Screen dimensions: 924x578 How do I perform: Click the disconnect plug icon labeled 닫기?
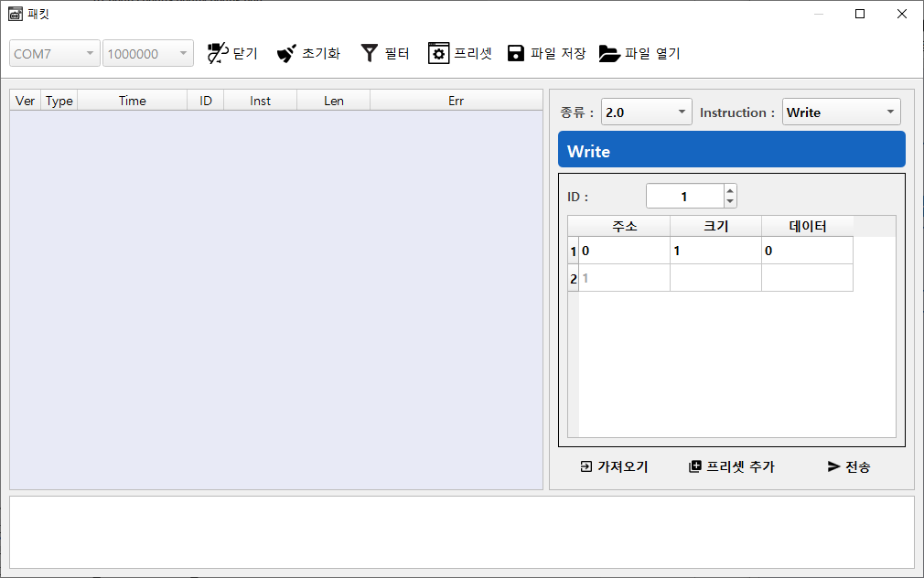pos(217,54)
